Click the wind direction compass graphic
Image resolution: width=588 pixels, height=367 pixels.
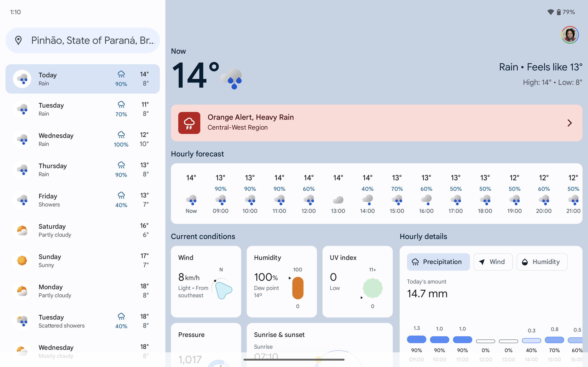click(x=222, y=289)
